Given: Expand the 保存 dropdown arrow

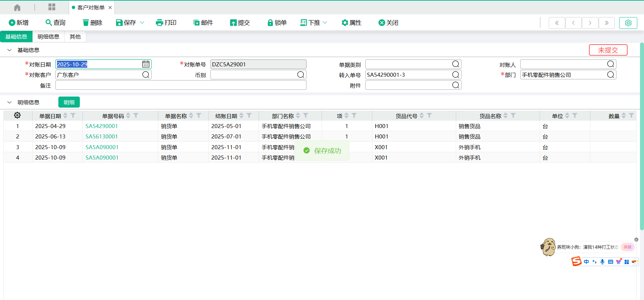Looking at the screenshot, I should [x=142, y=23].
